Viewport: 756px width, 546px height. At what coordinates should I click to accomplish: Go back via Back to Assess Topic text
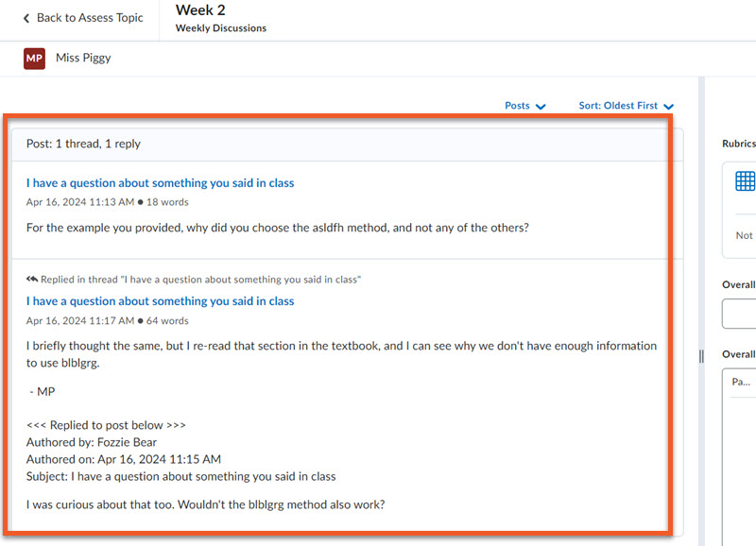pos(90,18)
